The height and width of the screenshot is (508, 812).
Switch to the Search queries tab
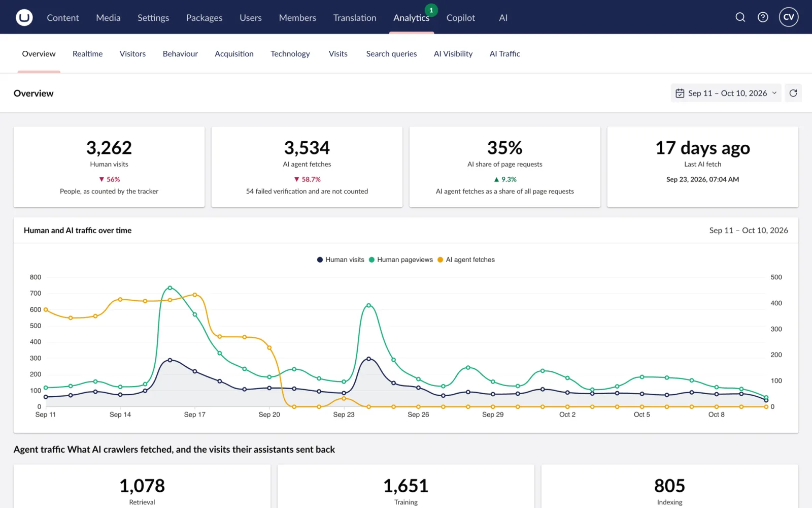click(x=391, y=54)
